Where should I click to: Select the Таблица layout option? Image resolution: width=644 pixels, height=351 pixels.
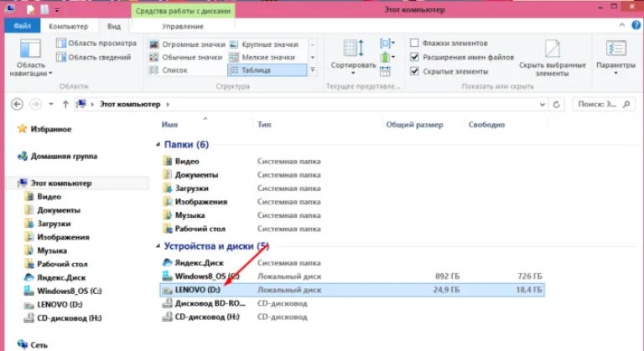[x=267, y=70]
